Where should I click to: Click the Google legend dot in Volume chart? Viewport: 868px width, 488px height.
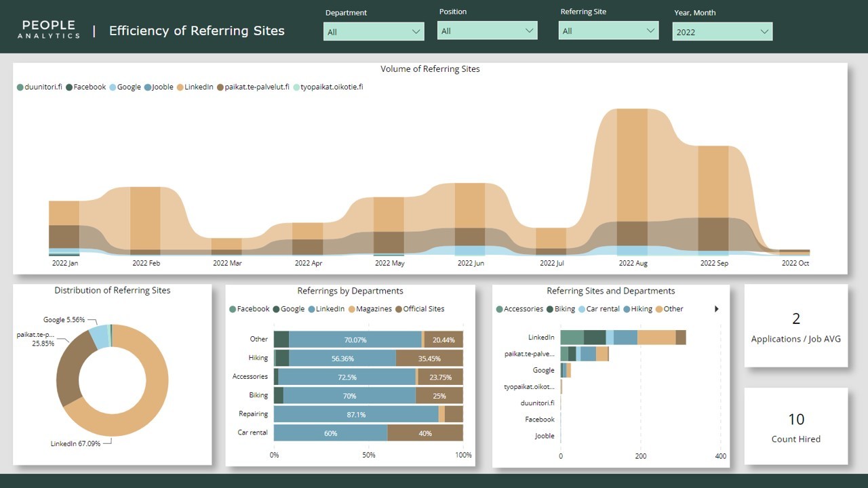[113, 87]
